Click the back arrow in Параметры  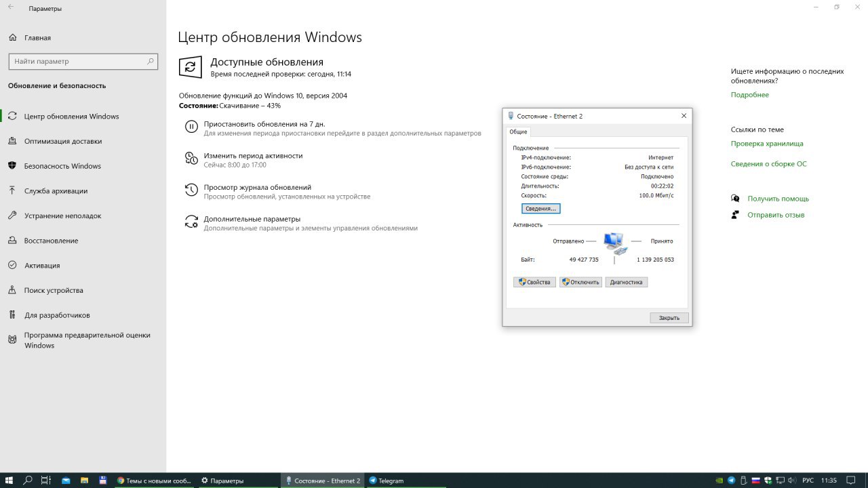click(10, 8)
